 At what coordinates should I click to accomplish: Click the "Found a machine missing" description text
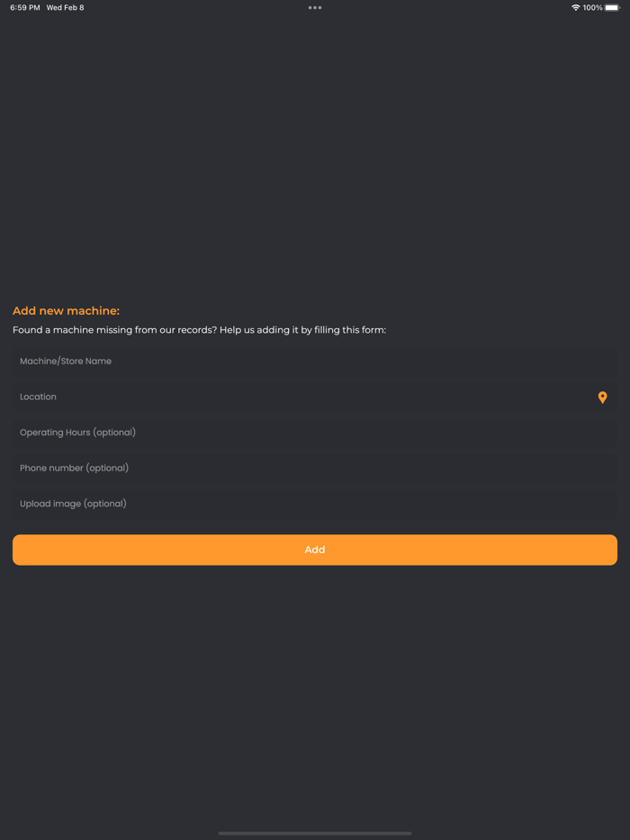[199, 330]
